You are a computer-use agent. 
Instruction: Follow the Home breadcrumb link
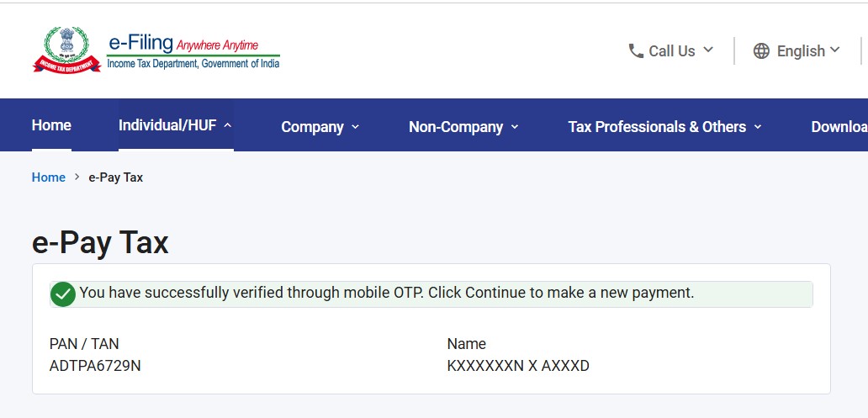tap(49, 177)
